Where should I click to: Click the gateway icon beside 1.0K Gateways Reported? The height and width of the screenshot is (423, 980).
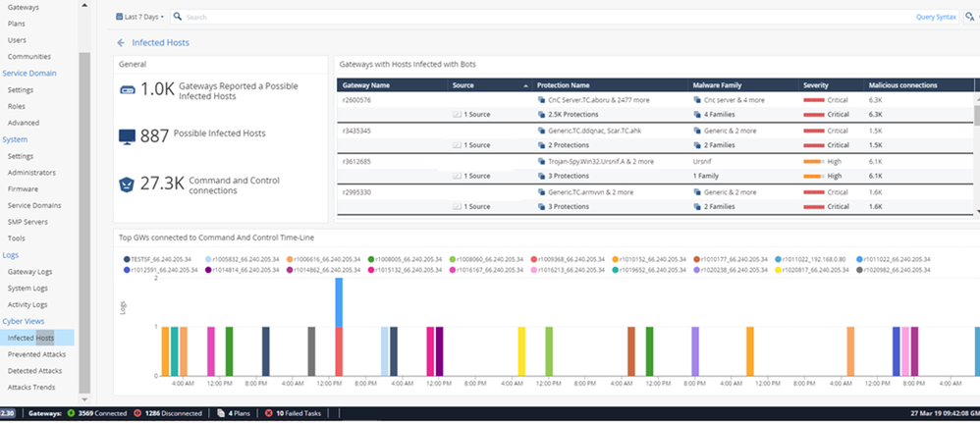click(x=128, y=89)
